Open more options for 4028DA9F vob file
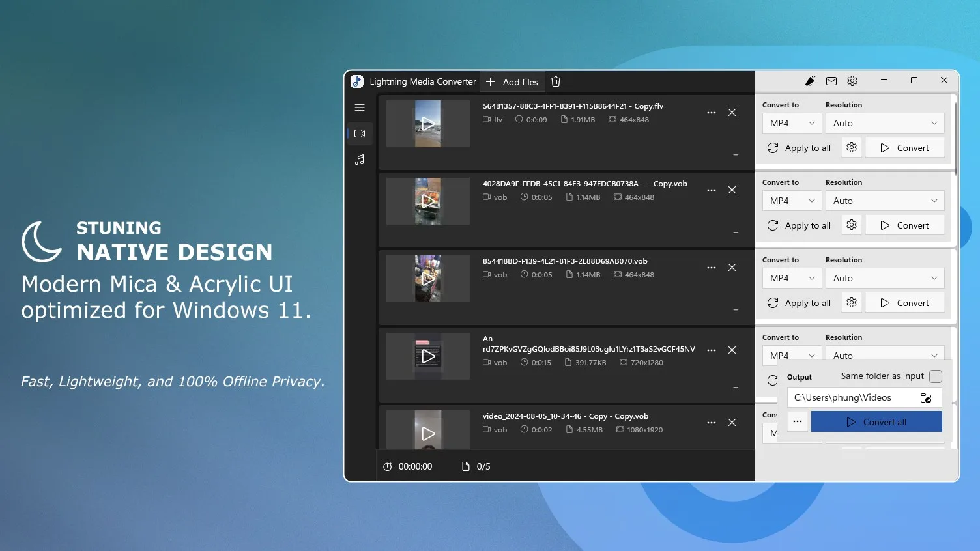The width and height of the screenshot is (980, 551). pyautogui.click(x=712, y=190)
